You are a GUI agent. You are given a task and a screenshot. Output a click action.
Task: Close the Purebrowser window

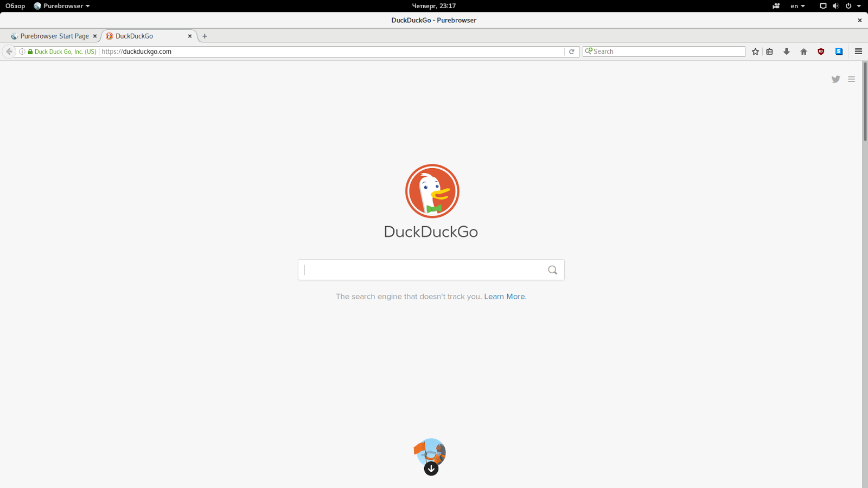(x=859, y=20)
